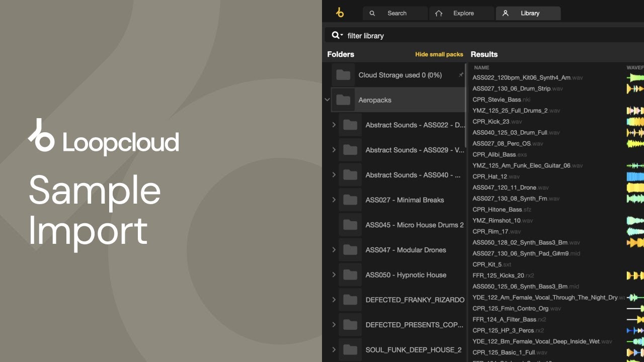The height and width of the screenshot is (362, 644).
Task: Click the Loopcloud logo icon in header
Action: tap(340, 13)
